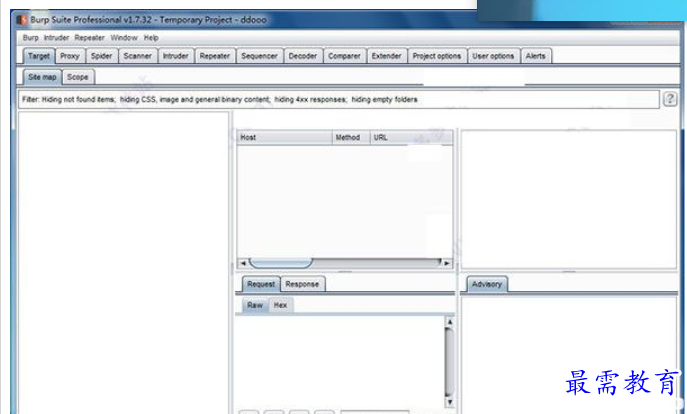Click the table horizontal scrollbar thumb
The width and height of the screenshot is (687, 414).
pyautogui.click(x=280, y=263)
